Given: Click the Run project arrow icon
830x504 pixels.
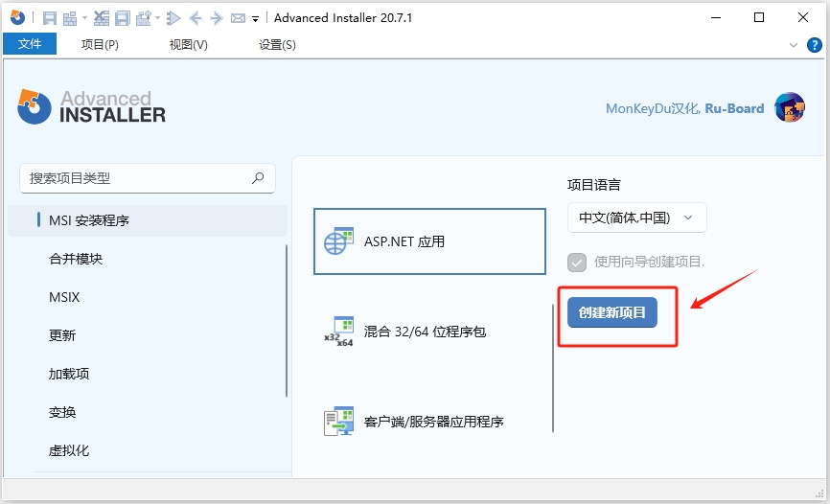Looking at the screenshot, I should pos(173,18).
